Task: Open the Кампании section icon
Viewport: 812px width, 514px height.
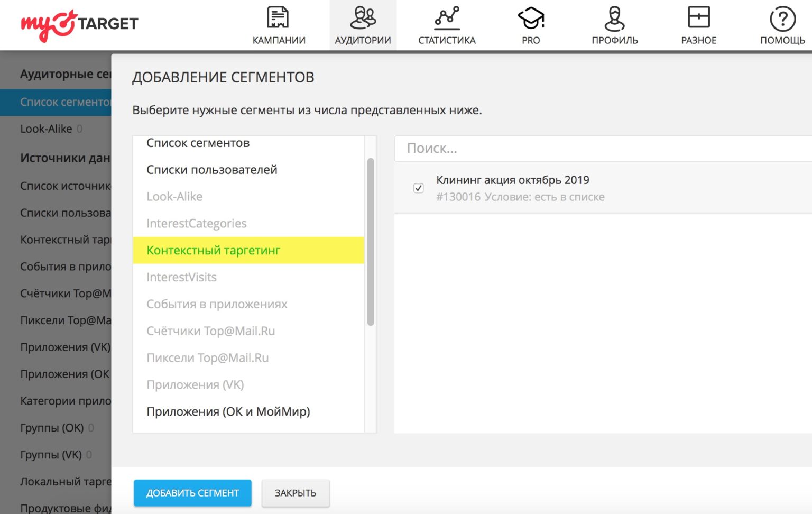Action: pyautogui.click(x=278, y=17)
